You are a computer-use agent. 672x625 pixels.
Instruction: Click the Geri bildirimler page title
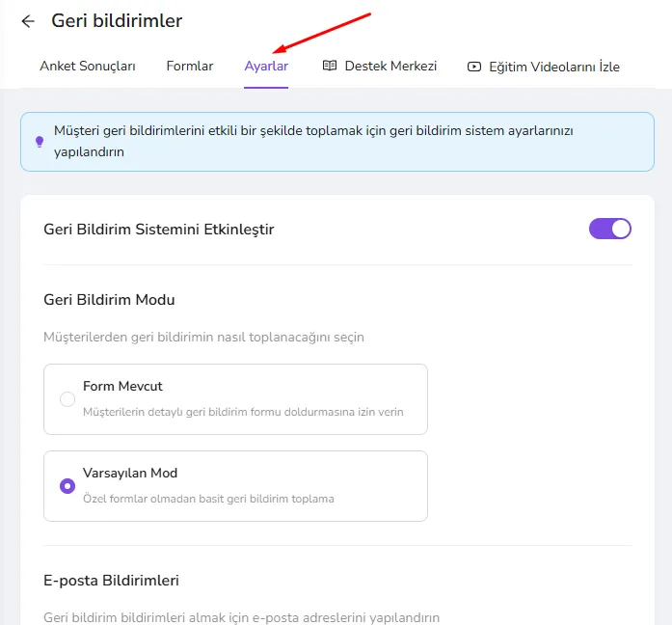(x=117, y=20)
